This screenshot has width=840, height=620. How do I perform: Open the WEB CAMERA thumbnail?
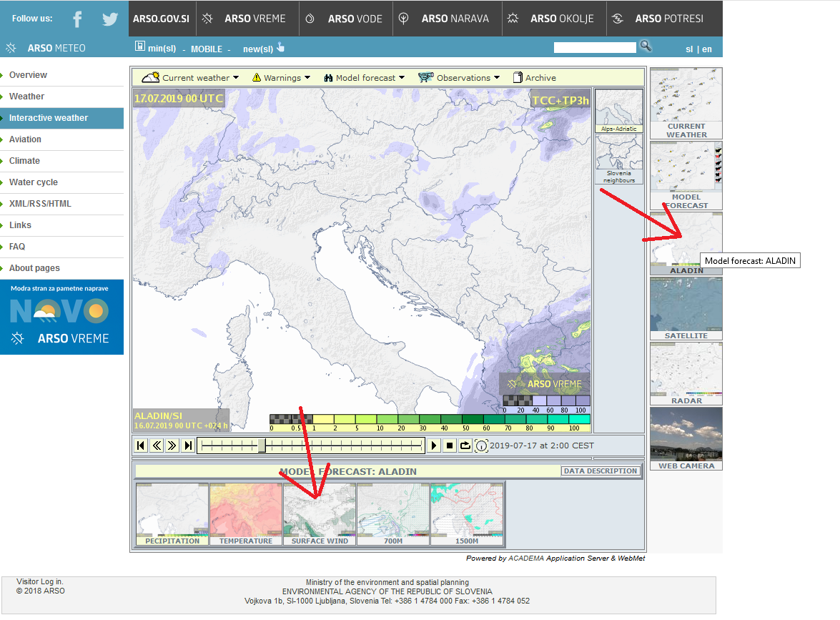click(686, 439)
